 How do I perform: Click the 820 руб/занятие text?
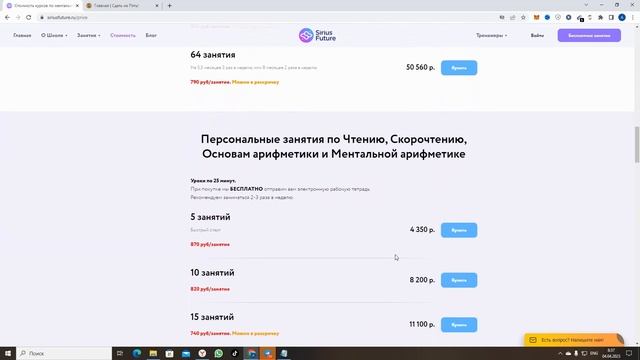210,289
